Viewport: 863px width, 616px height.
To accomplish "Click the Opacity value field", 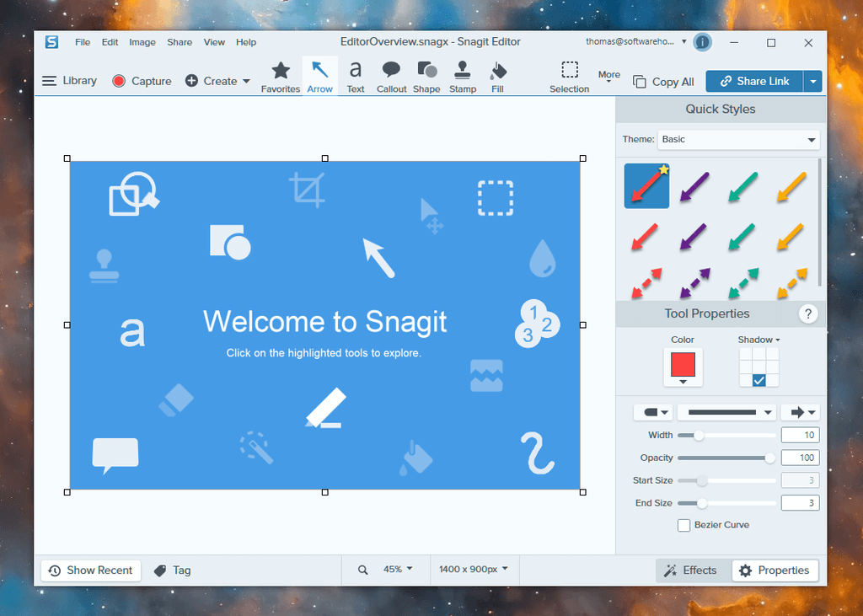I will (x=801, y=458).
